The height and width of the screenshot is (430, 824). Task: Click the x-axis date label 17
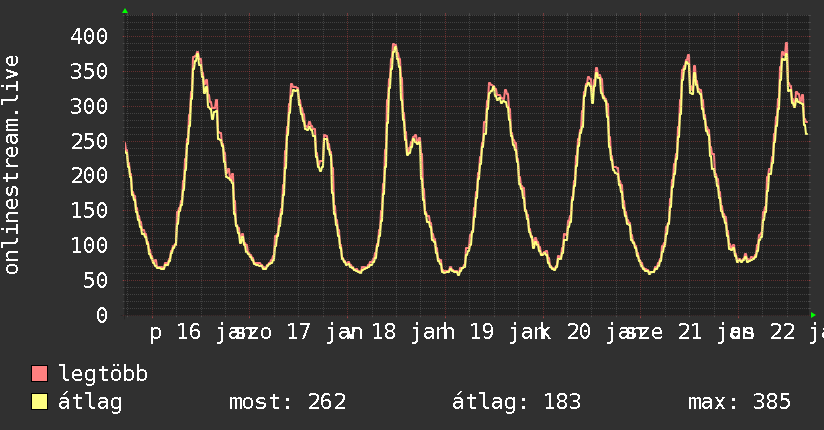coord(298,332)
